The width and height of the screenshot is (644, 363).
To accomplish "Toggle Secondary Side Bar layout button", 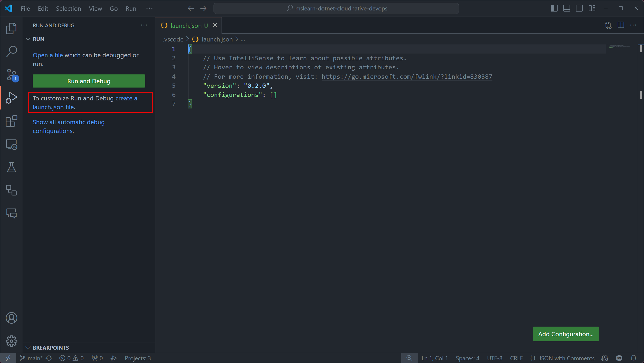I will click(x=579, y=8).
